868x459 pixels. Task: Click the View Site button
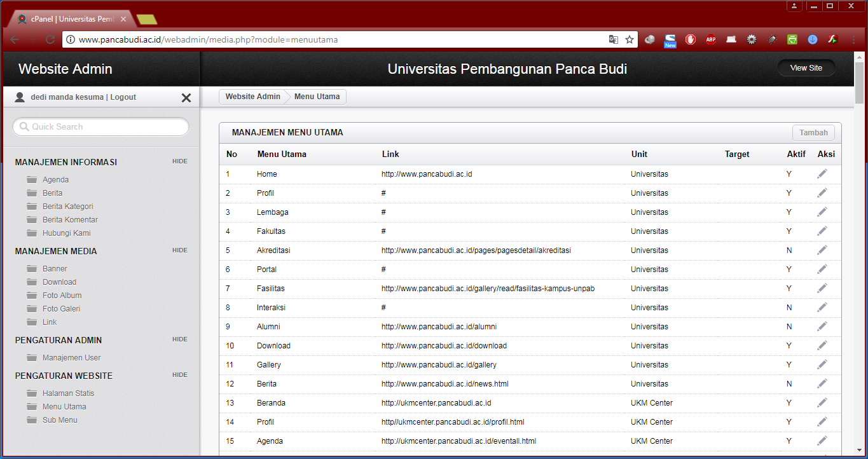(x=806, y=68)
